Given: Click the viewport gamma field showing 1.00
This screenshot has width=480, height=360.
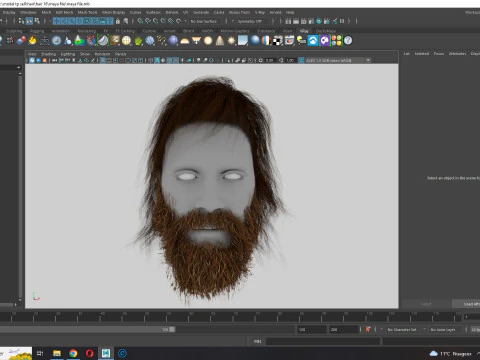Looking at the screenshot, I should pos(290,60).
